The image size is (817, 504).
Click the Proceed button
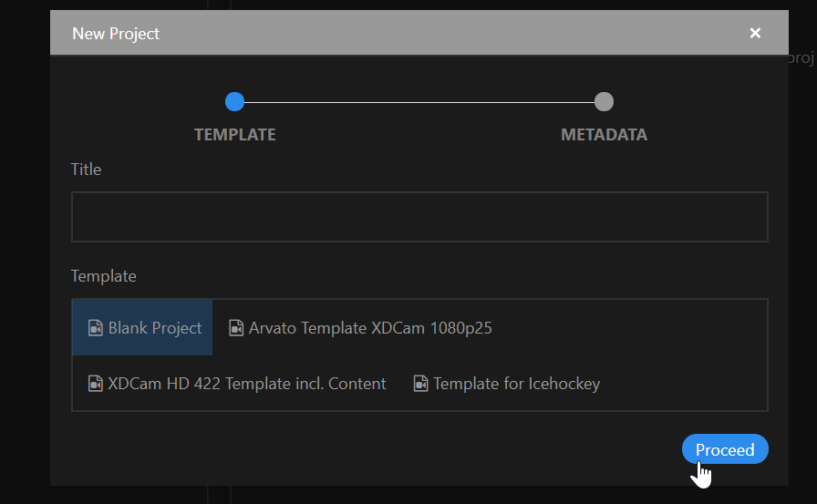(725, 448)
